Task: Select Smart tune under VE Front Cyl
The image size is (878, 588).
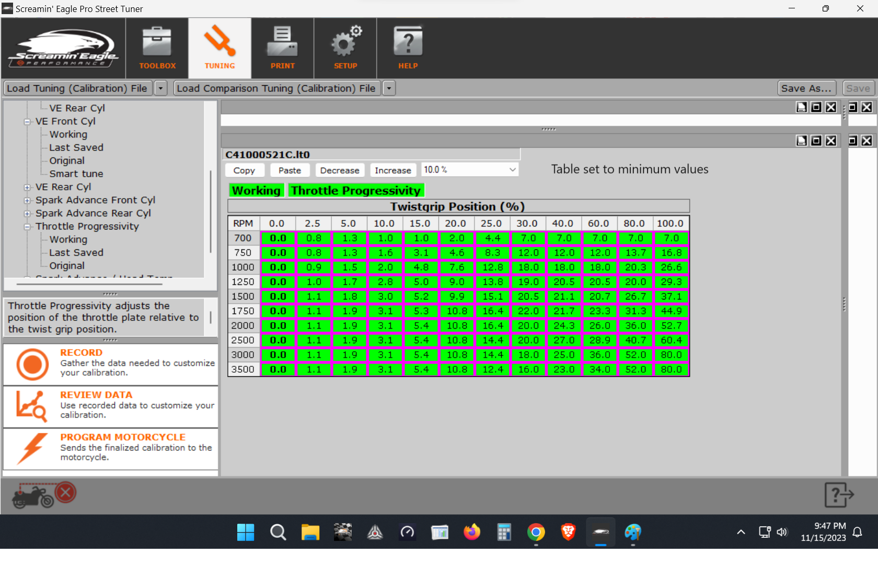Action: pos(76,174)
